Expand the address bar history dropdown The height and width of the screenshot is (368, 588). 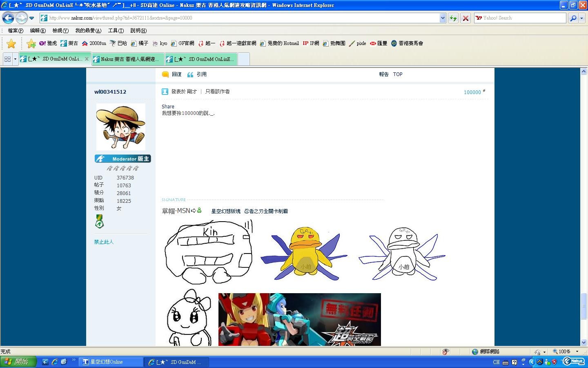coord(443,18)
